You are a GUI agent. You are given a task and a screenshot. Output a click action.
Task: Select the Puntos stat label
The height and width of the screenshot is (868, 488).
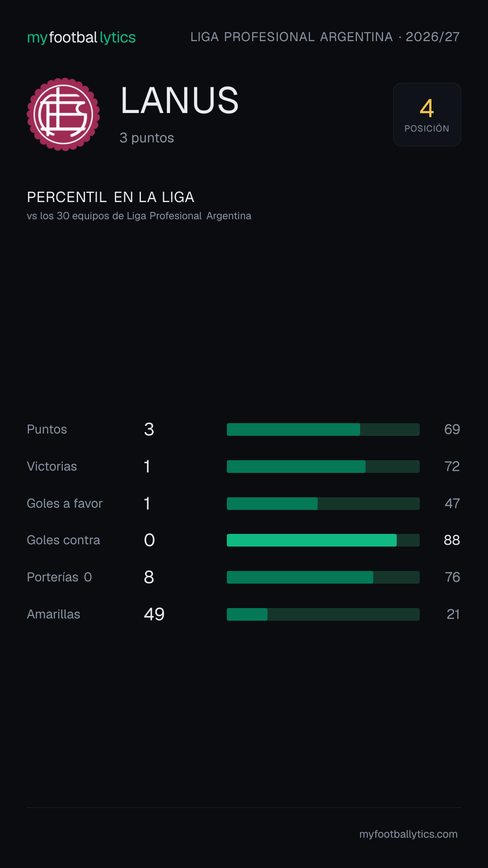tap(47, 429)
